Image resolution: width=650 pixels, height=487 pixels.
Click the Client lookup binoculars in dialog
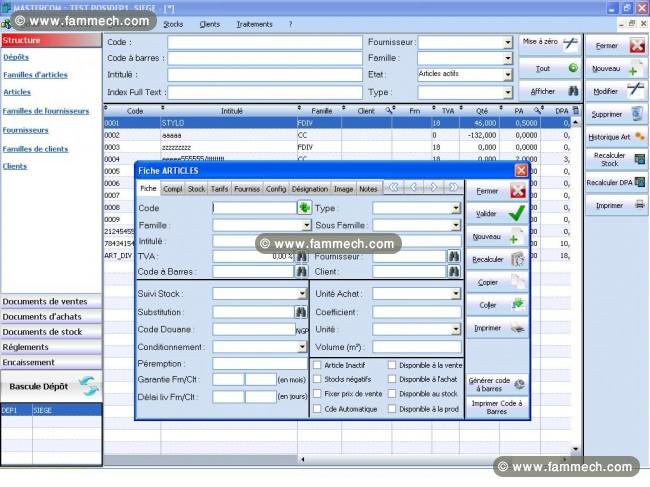(454, 272)
